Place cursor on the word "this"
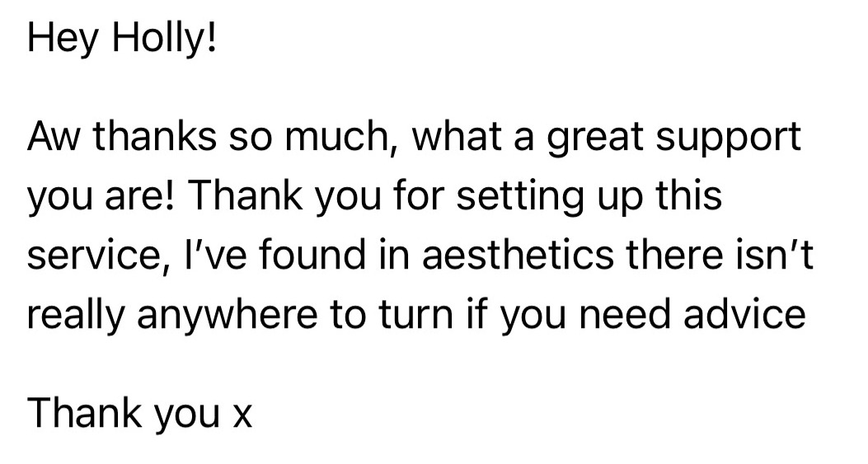This screenshot has width=868, height=464. pos(689,195)
